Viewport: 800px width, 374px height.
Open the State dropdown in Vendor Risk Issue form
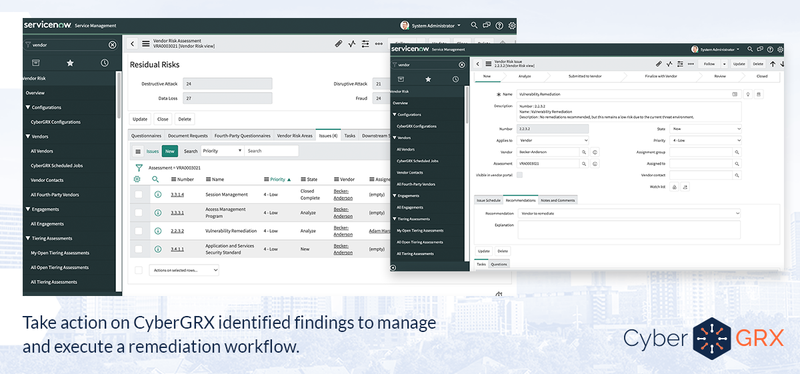[706, 129]
